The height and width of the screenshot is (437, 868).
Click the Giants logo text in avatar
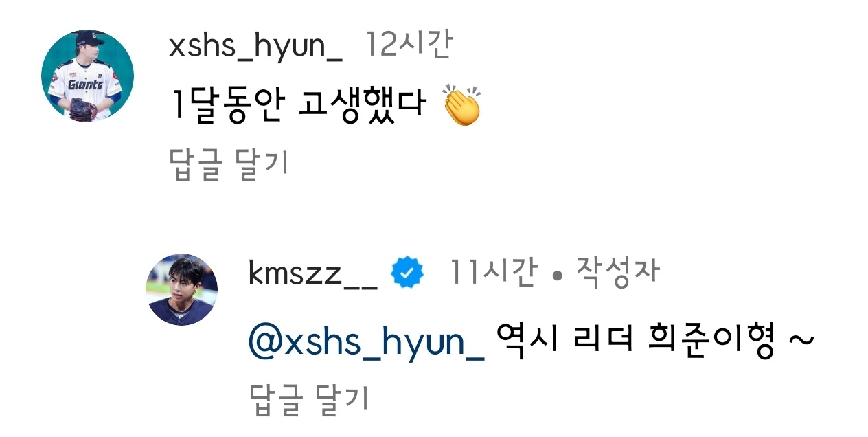click(x=85, y=85)
